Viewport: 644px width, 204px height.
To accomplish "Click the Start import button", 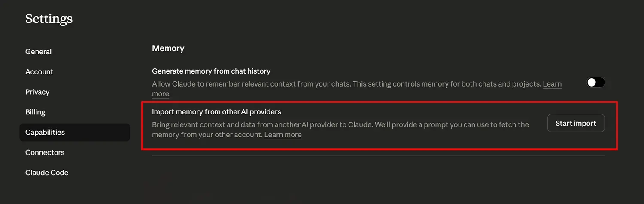I will click(576, 123).
